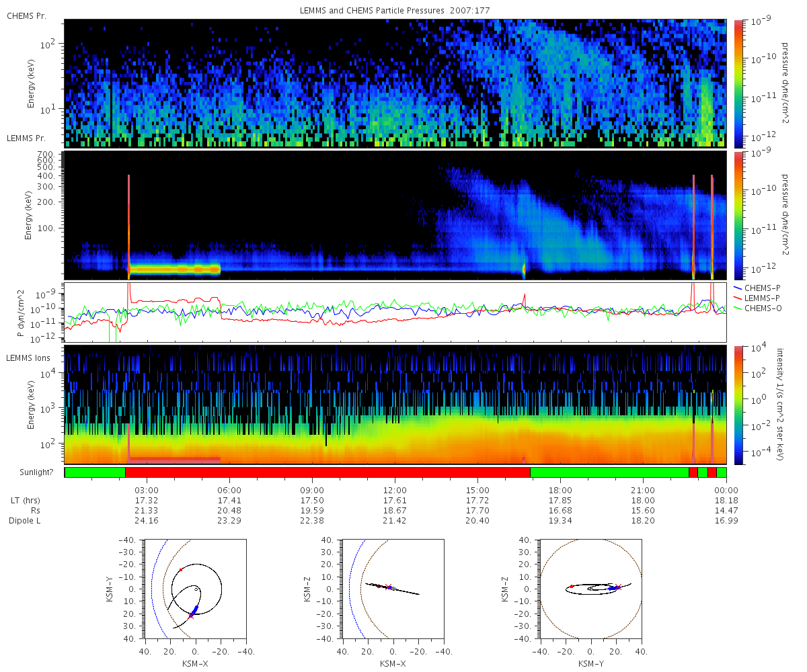Image resolution: width=807 pixels, height=672 pixels.
Task: Click the plot title 'LEMMS and CHEMS Particle Pressures 2007:177'
Action: (x=395, y=11)
